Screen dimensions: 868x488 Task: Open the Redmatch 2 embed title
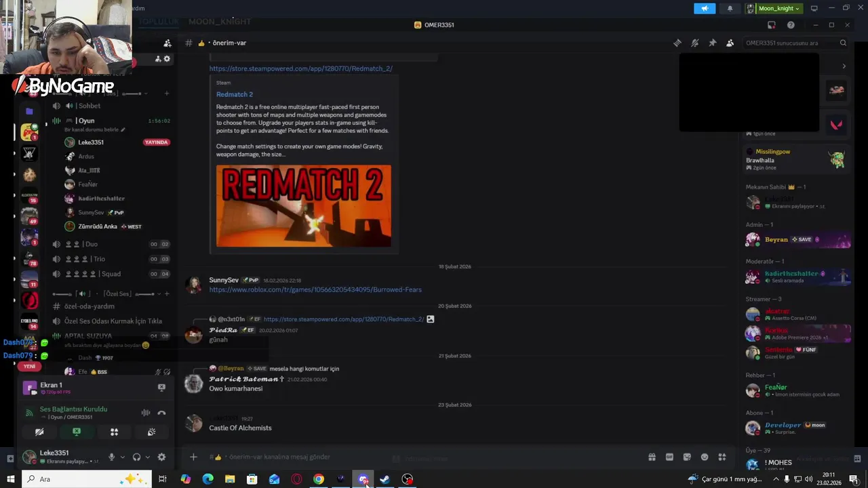tap(235, 94)
